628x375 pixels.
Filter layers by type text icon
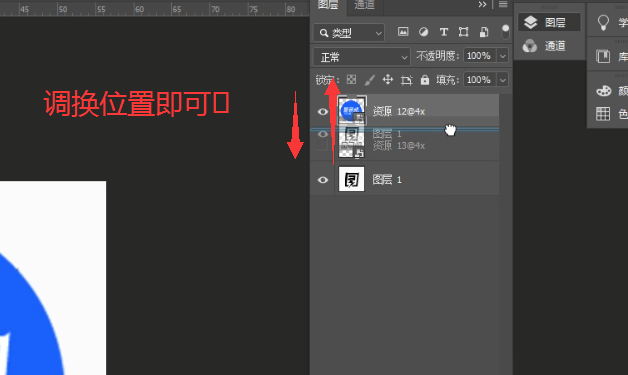pyautogui.click(x=443, y=32)
